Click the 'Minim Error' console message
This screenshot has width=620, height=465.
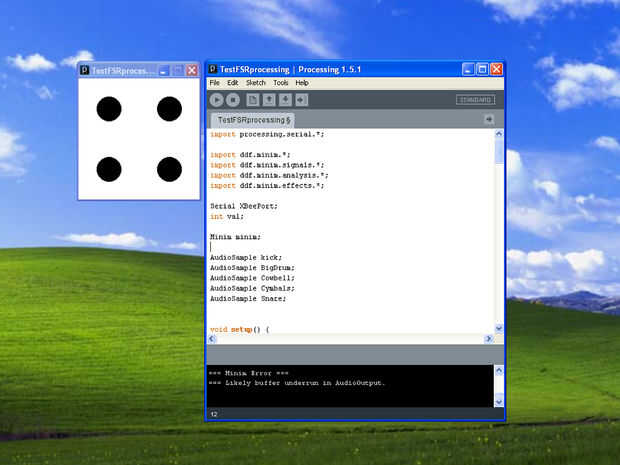[249, 373]
